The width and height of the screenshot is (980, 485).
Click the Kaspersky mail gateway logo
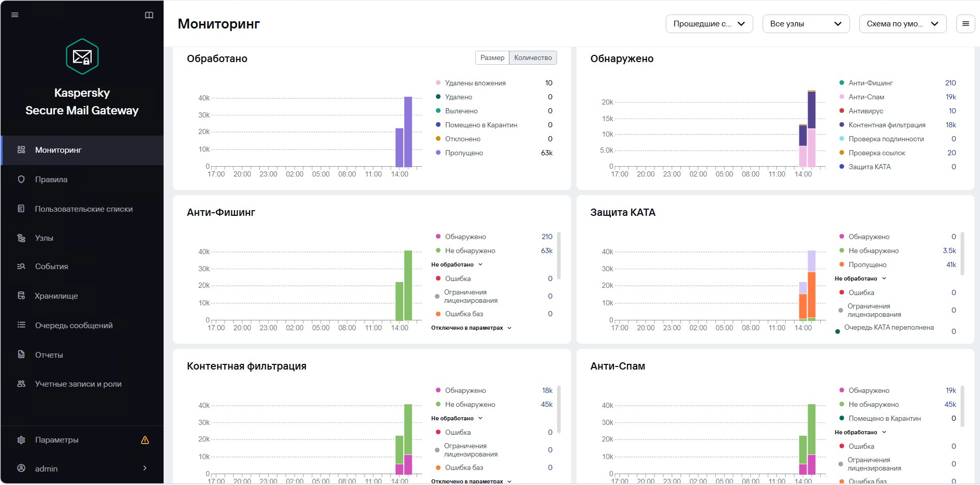82,56
